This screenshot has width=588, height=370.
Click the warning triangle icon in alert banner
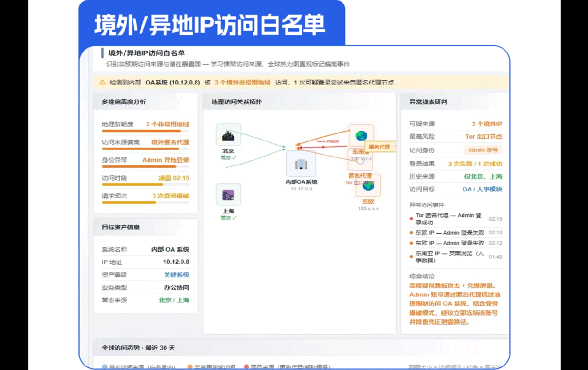(102, 82)
